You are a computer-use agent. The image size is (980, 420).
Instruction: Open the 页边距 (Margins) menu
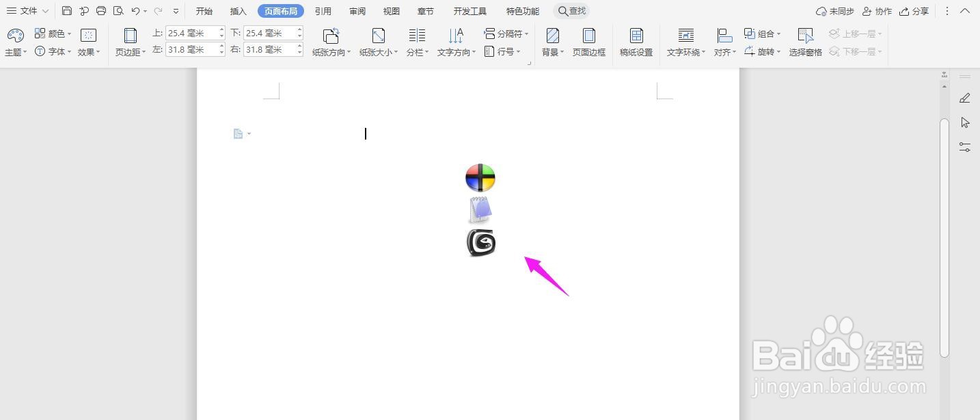click(x=130, y=42)
